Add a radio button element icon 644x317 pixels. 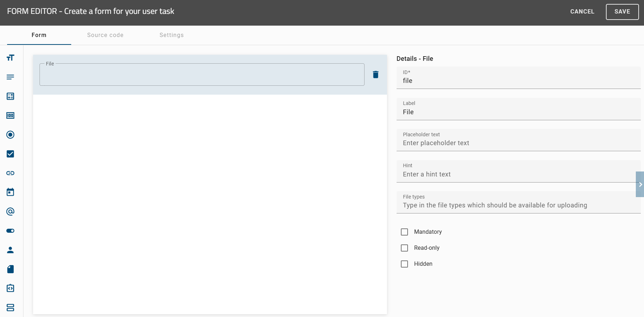[10, 134]
